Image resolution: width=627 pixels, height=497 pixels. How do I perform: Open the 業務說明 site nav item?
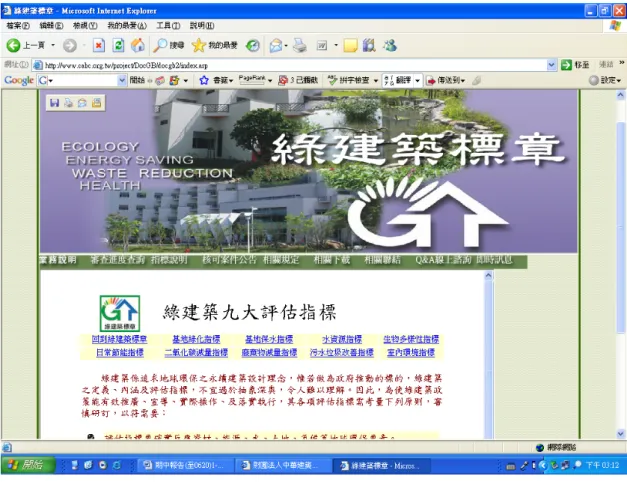[58, 260]
